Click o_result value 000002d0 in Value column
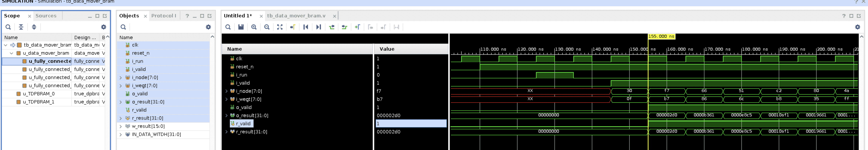The width and height of the screenshot is (868, 150). [x=388, y=116]
